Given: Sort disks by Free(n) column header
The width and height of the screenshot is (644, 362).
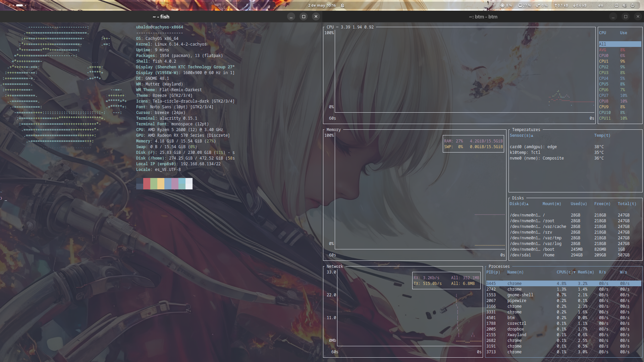Looking at the screenshot, I should click(x=602, y=204).
